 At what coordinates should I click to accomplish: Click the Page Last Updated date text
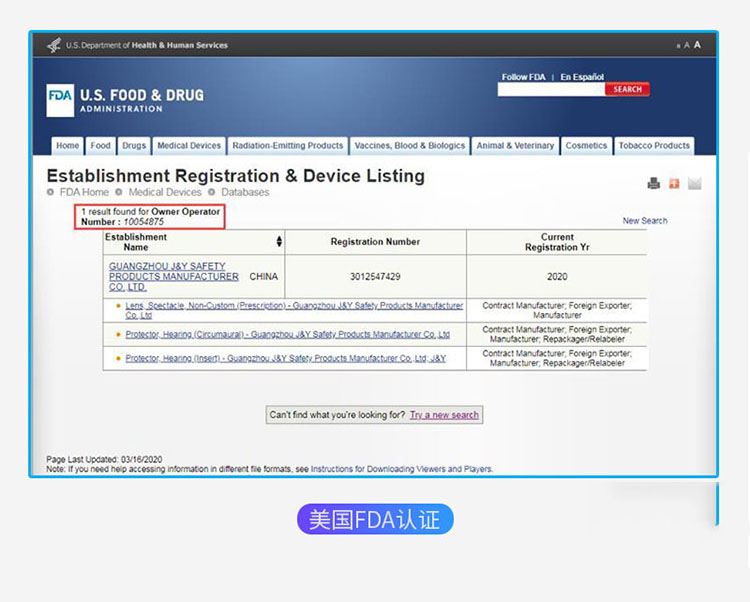(104, 460)
